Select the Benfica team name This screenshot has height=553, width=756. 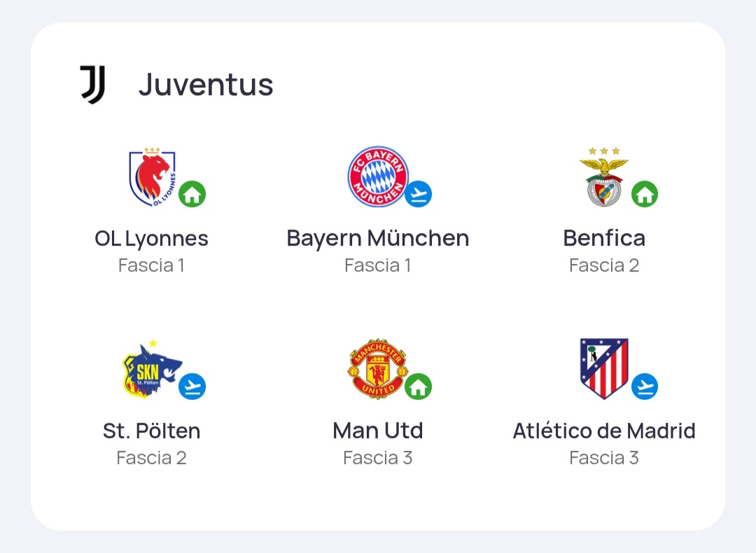tap(604, 238)
